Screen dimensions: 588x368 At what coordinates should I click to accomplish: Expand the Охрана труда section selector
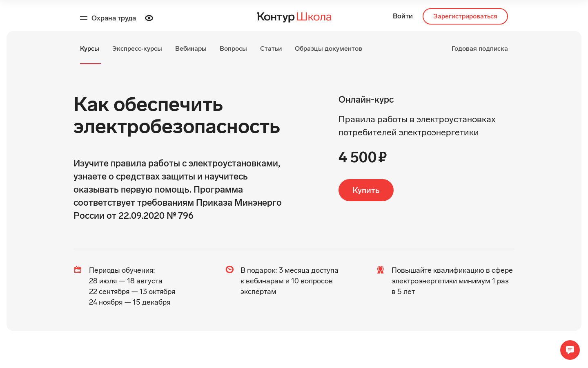click(x=114, y=18)
